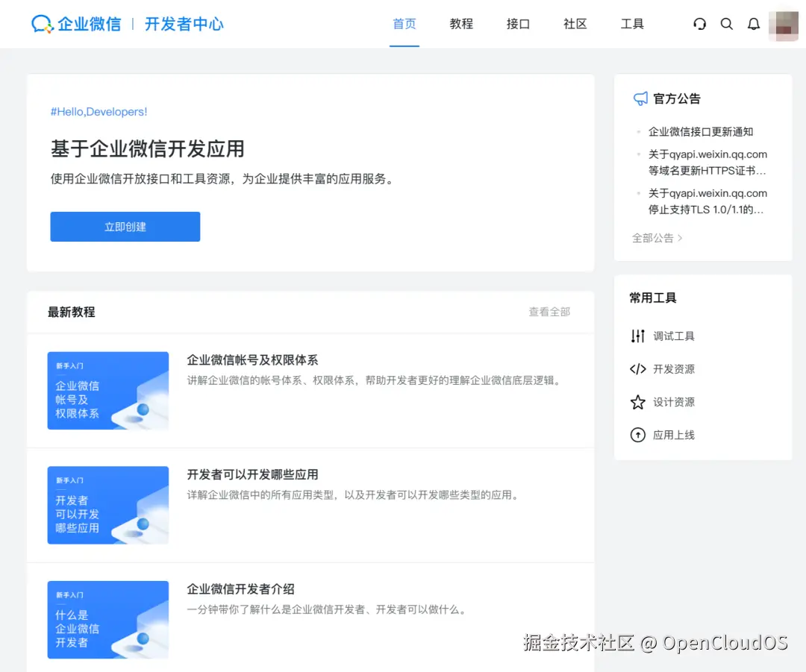806x672 pixels.
Task: Open TLS 1.0/1.1 停止支持 announcement
Action: click(x=707, y=201)
